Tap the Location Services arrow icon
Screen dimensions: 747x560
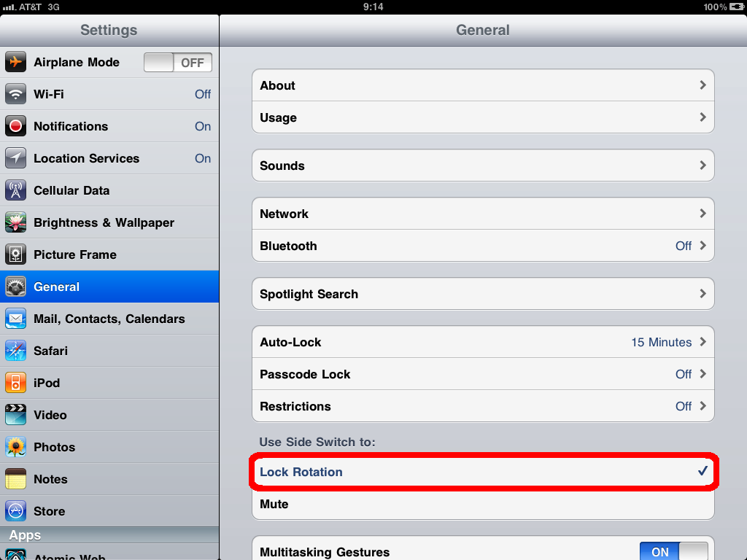[16, 158]
